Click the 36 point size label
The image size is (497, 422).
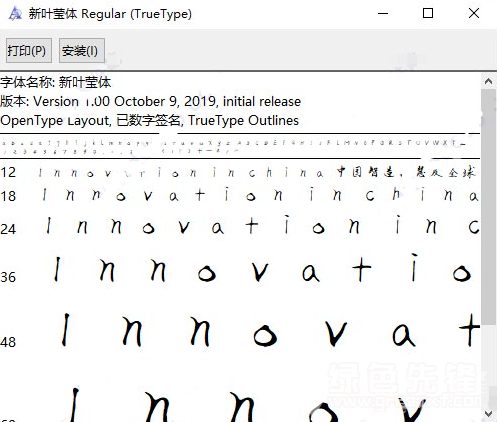(x=8, y=277)
